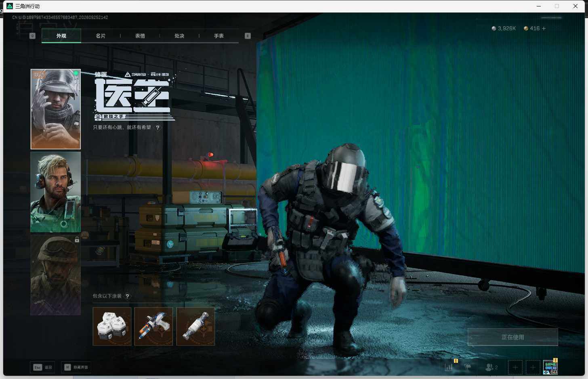Viewport: 588px width, 379px height.
Task: Open the 表情 tab
Action: click(140, 36)
